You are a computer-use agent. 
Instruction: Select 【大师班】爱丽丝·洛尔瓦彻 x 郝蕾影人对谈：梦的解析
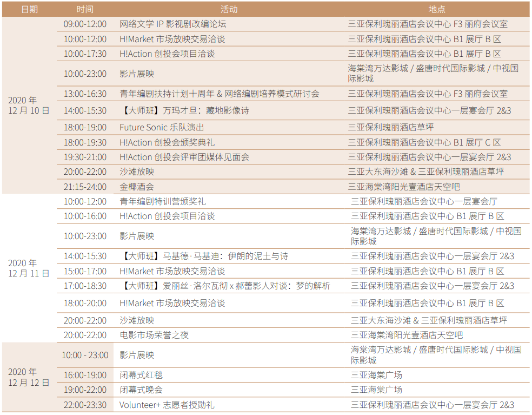coord(225,286)
